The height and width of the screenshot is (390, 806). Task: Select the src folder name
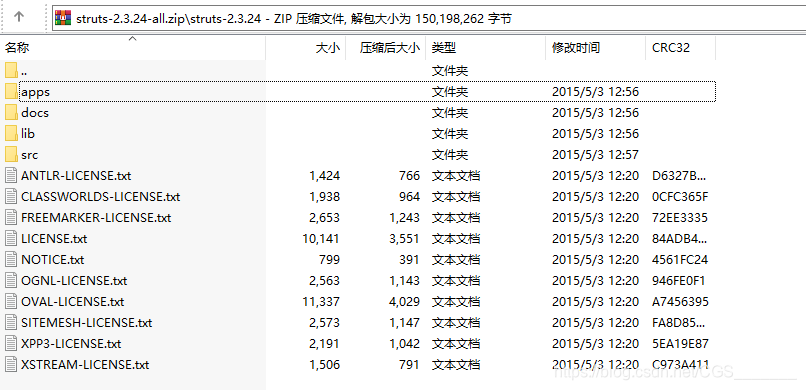[29, 155]
